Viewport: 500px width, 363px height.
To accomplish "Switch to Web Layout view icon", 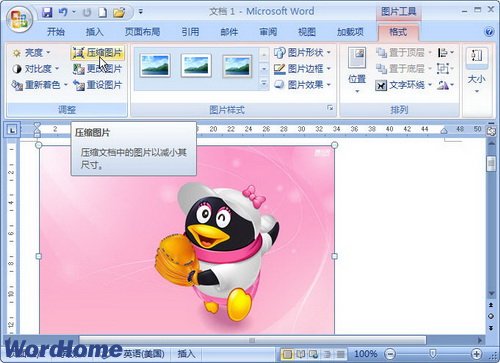I will click(x=313, y=354).
